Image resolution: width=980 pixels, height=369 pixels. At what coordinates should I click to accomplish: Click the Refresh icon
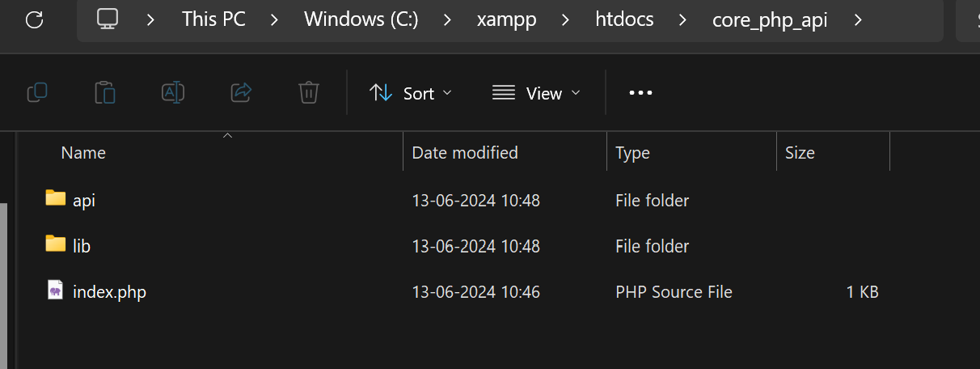coord(34,20)
